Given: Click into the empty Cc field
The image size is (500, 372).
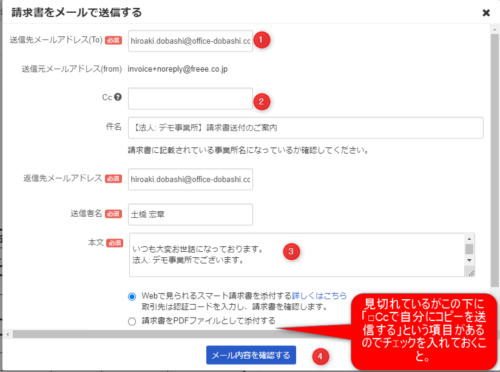Looking at the screenshot, I should pyautogui.click(x=190, y=99).
